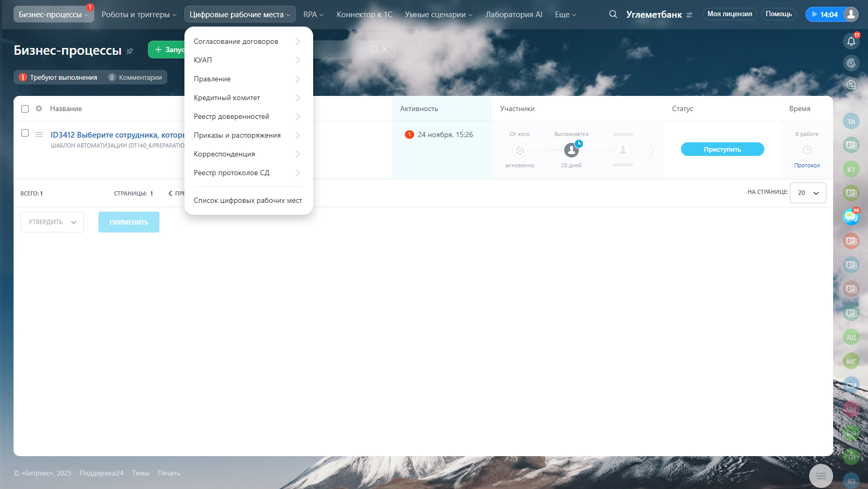
Task: Click the ПРИМЕНИТЬ button
Action: pos(129,222)
